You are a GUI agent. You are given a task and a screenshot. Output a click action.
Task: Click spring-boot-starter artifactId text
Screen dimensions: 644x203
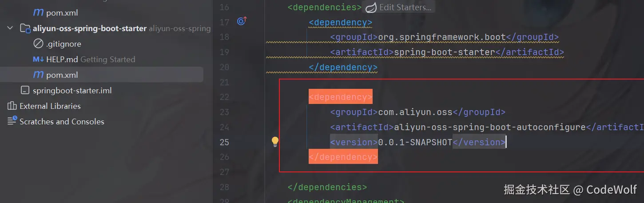445,52
